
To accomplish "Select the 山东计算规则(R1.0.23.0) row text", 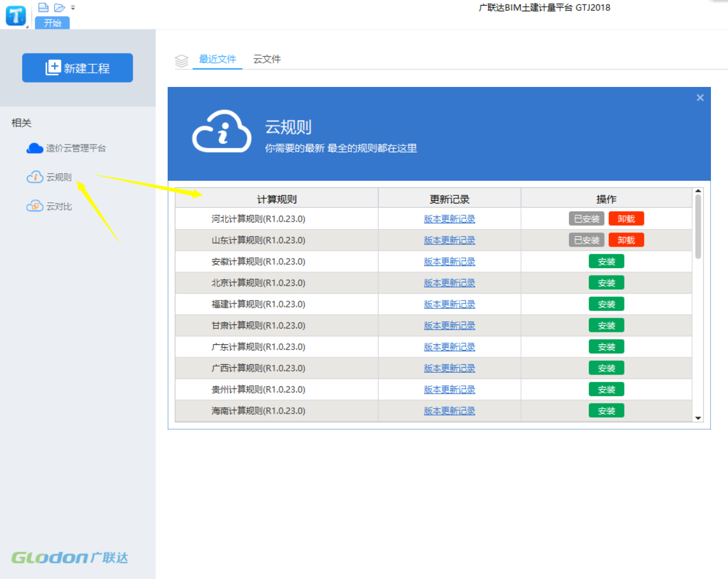I will point(259,240).
